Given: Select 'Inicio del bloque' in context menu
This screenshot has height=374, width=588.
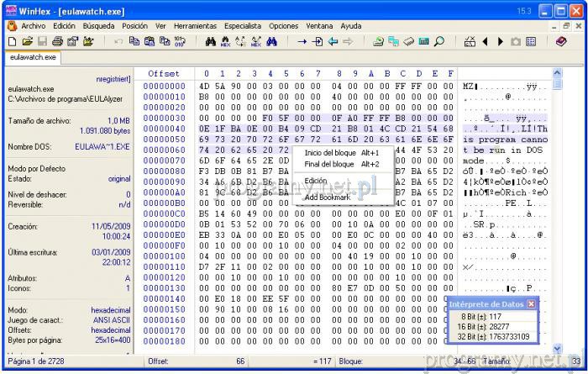Looking at the screenshot, I should point(329,153).
